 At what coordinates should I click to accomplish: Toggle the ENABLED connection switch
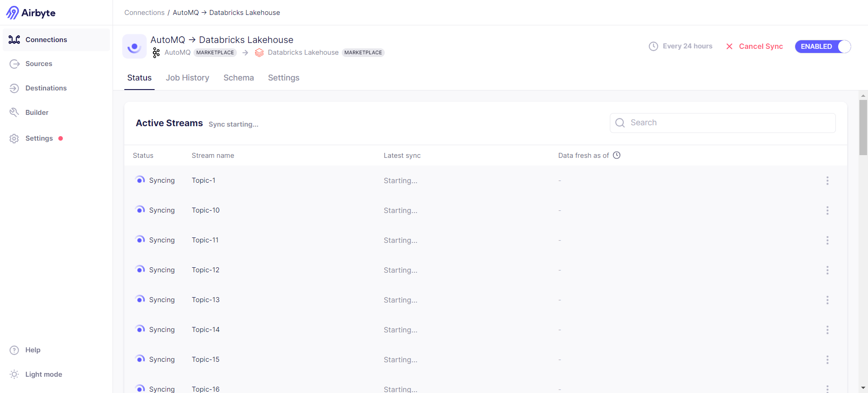(823, 47)
